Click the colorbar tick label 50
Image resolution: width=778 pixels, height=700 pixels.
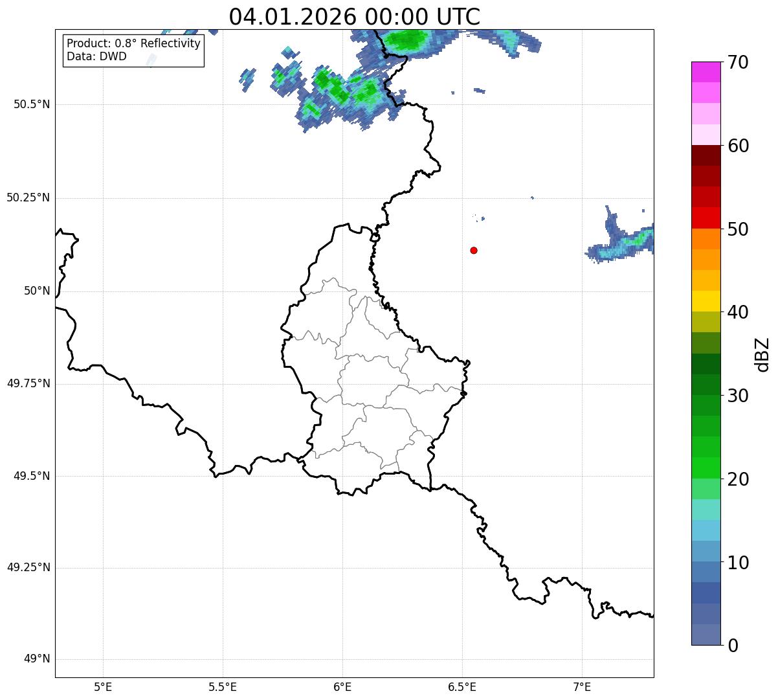(x=738, y=229)
